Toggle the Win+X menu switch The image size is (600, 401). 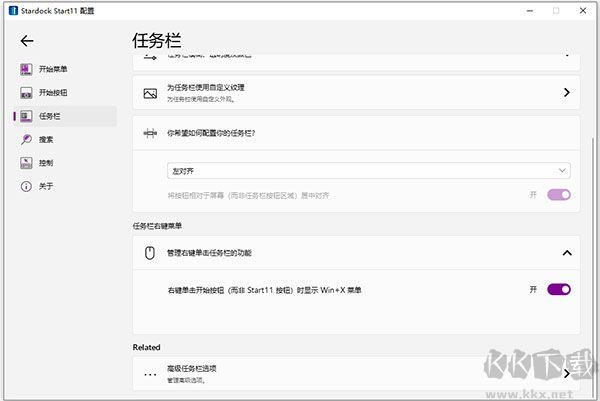click(x=559, y=289)
